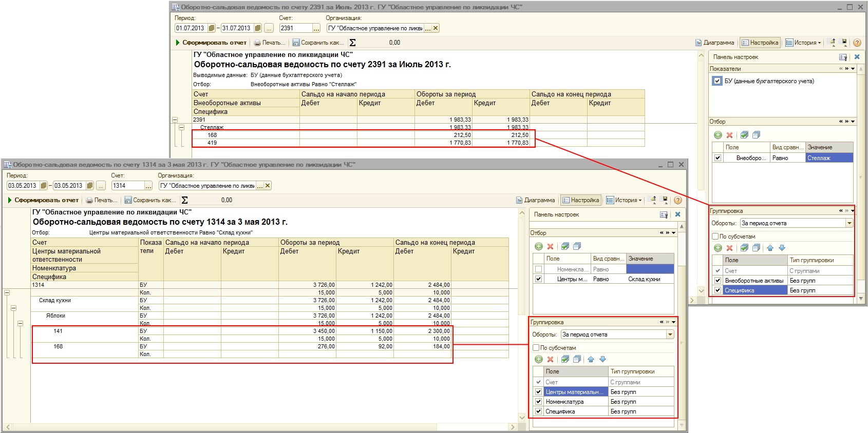Click the blue move-up arrow in the 1314 Группировка panel
Viewport: 868px width, 433px height.
coord(591,359)
